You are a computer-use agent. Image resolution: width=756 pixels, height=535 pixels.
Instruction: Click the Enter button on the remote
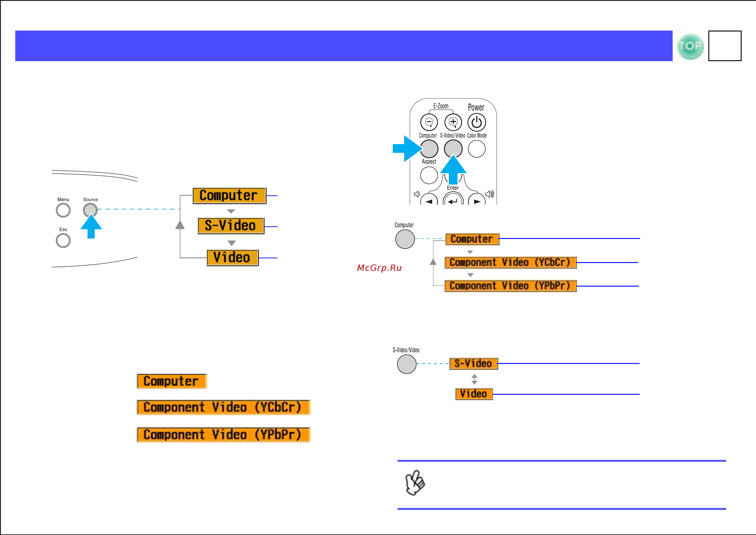click(x=453, y=199)
